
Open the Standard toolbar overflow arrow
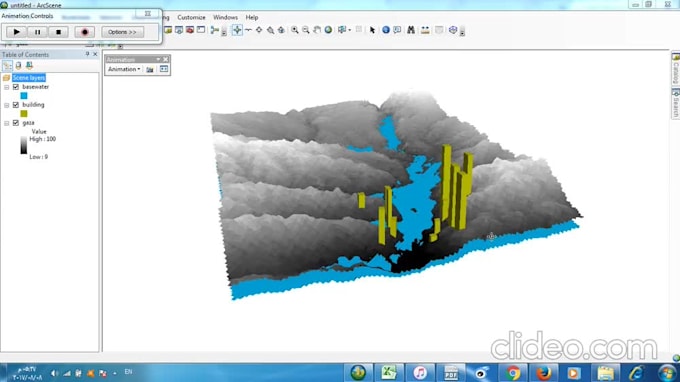[x=224, y=32]
